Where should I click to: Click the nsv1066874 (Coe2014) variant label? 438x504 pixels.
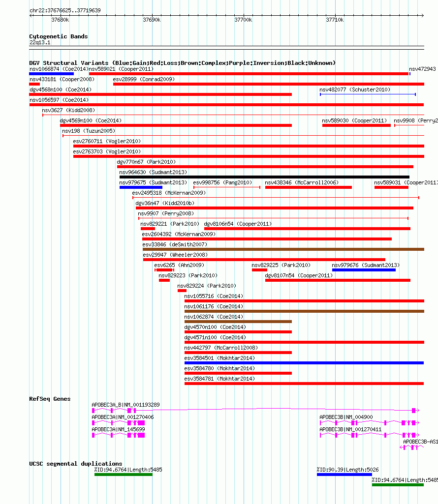[x=59, y=69]
